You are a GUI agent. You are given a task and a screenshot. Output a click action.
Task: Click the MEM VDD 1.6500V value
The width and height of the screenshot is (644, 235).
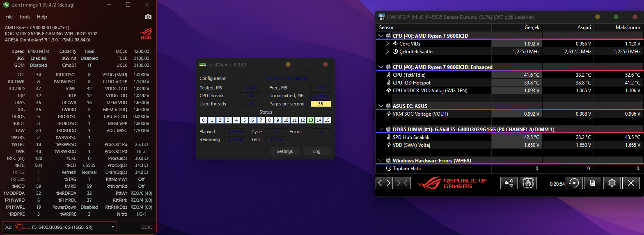click(x=141, y=103)
